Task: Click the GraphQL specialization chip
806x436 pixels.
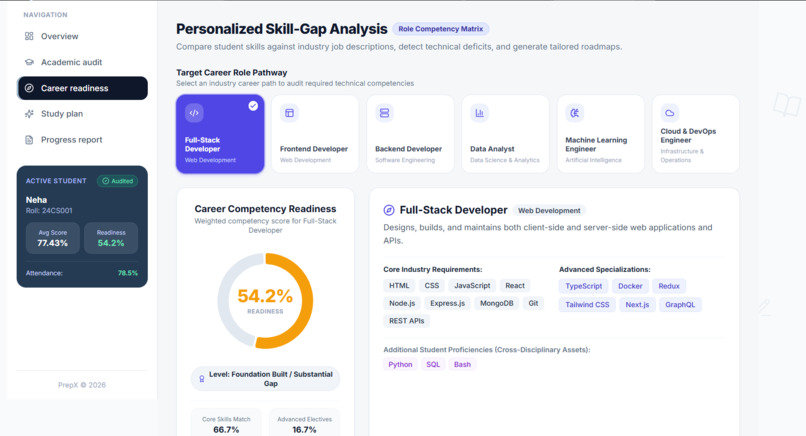Action: tap(680, 304)
